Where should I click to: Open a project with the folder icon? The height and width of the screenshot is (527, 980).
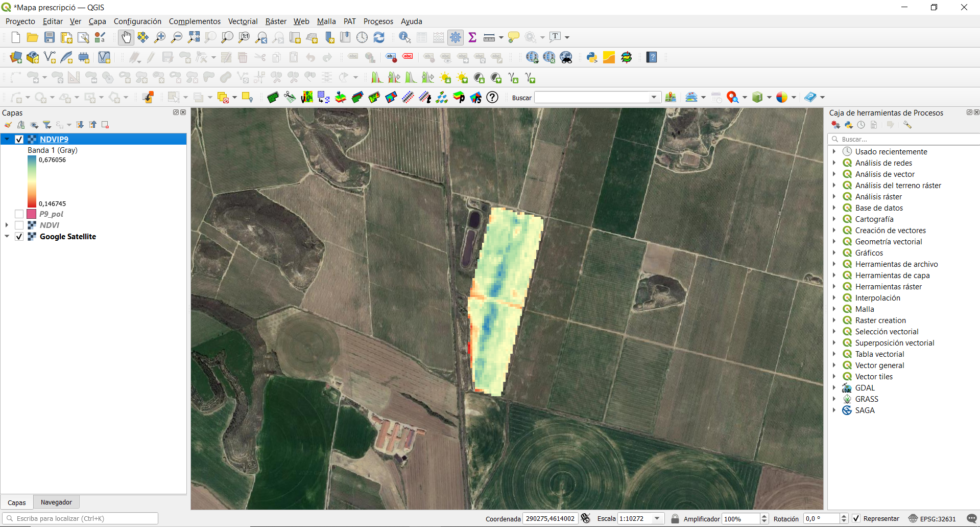pyautogui.click(x=33, y=37)
